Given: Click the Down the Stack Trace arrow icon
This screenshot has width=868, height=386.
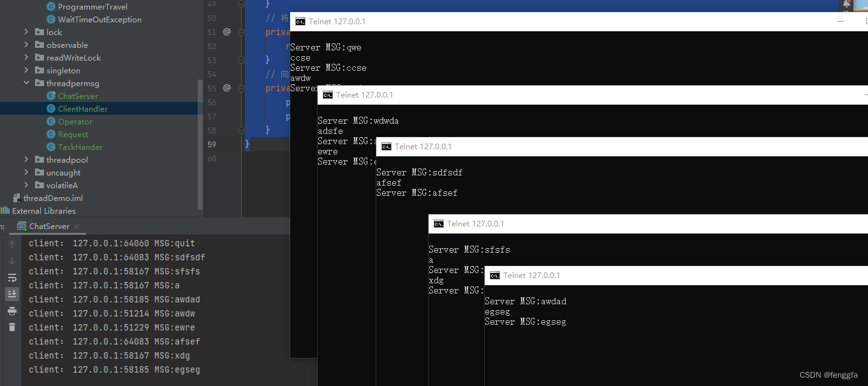Looking at the screenshot, I should pos(12,261).
